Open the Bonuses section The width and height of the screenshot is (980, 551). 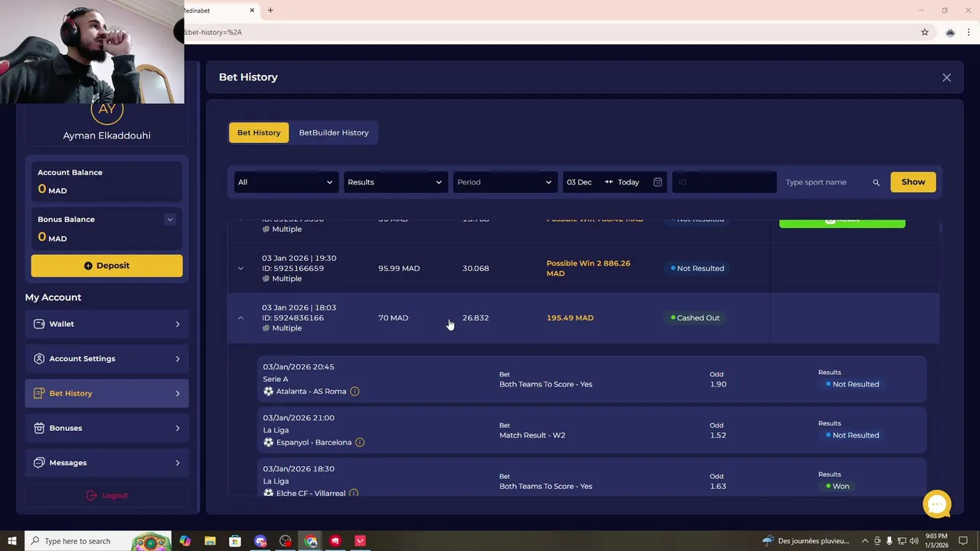106,428
